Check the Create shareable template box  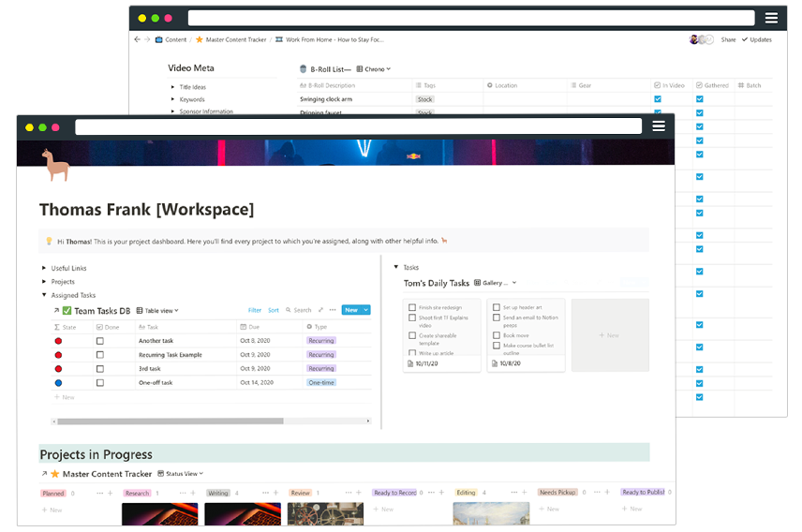(x=412, y=335)
